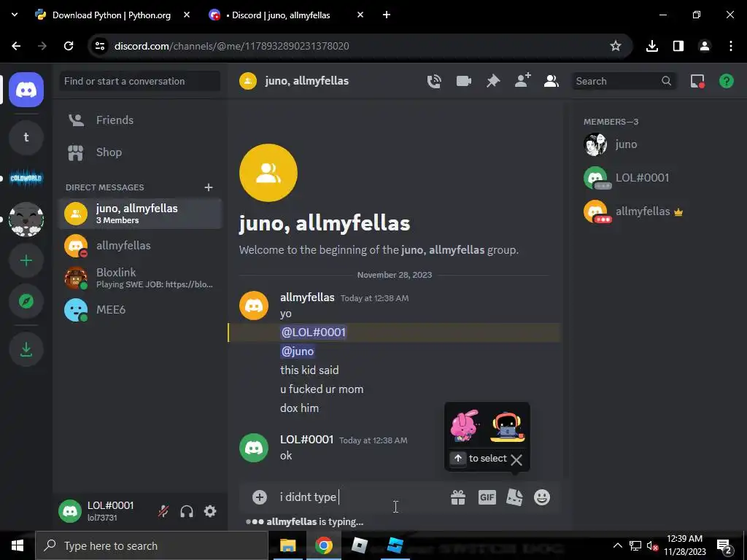747x560 pixels.
Task: Click the @juno mention
Action: 298,351
